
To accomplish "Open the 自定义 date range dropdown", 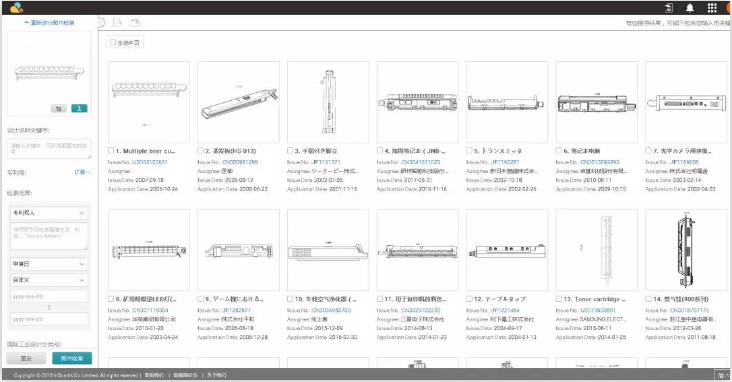I will click(x=49, y=280).
